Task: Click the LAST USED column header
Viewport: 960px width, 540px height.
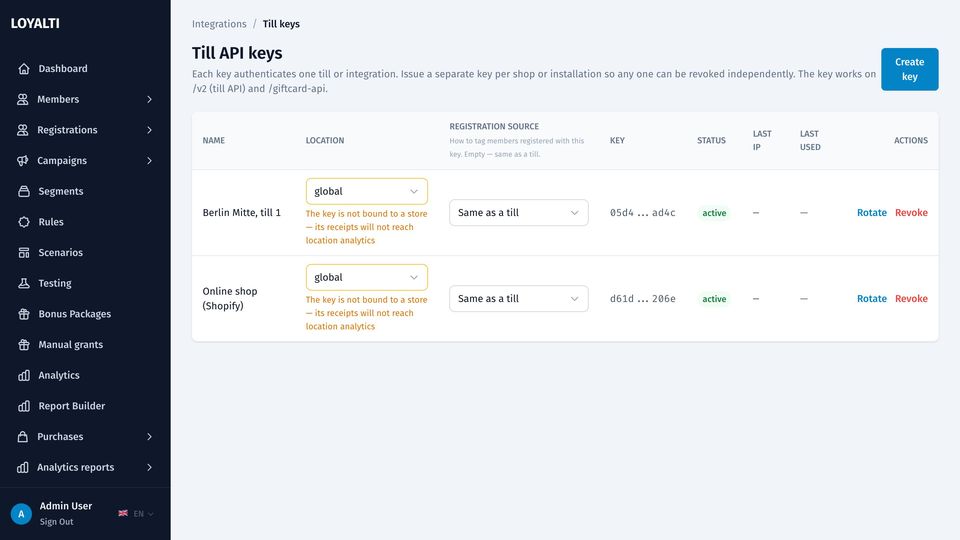Action: point(810,140)
